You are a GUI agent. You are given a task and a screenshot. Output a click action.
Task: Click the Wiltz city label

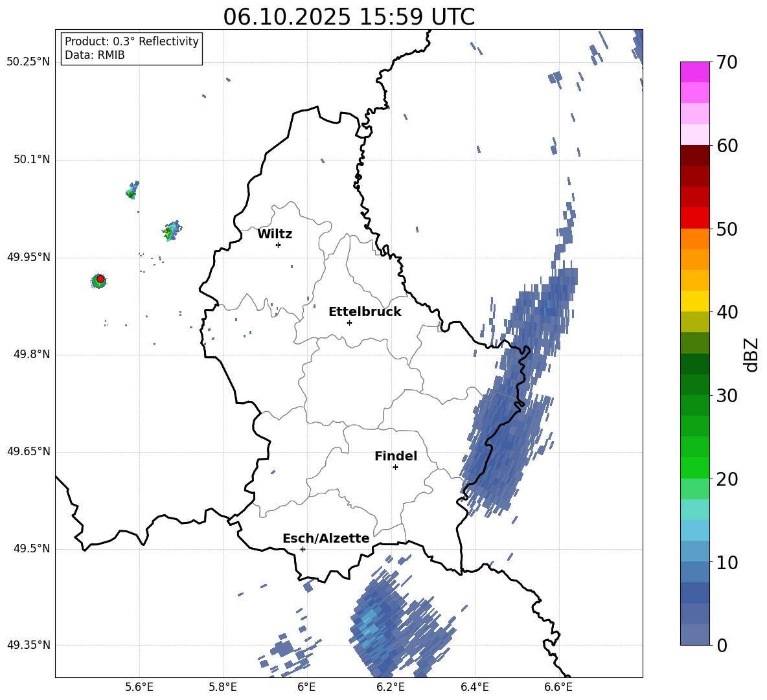[275, 234]
